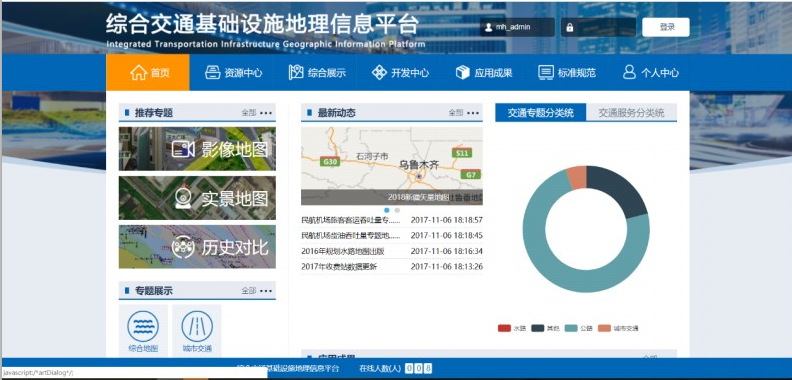Screen dimensions: 792x380
Task: Click the 综合地图 water wave icon
Action: click(x=143, y=326)
